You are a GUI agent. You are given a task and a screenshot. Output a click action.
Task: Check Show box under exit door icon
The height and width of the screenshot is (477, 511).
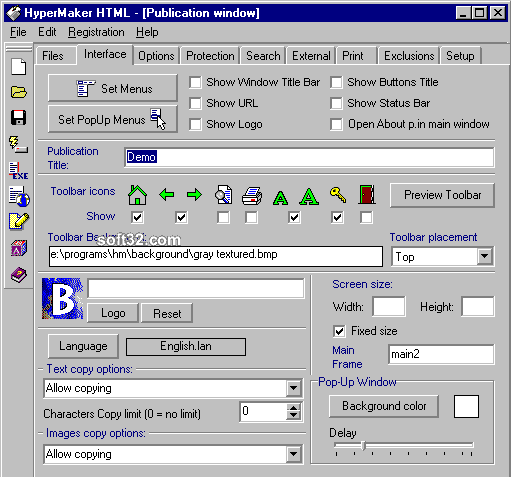366,218
